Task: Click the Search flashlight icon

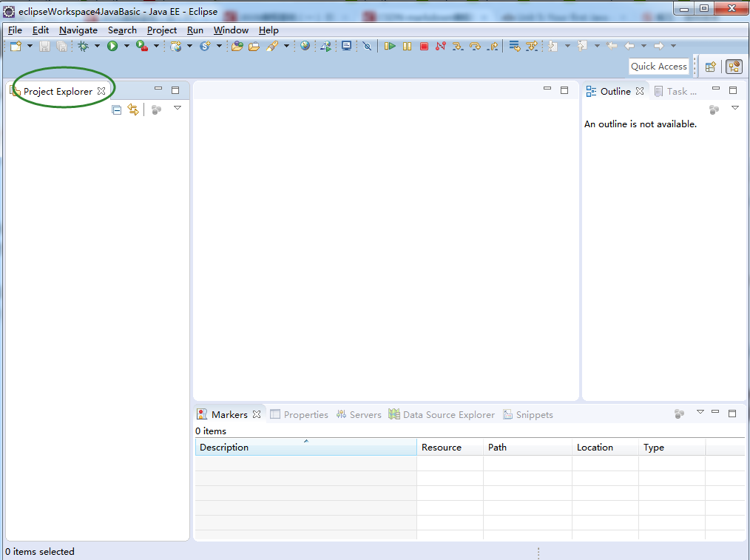Action: point(272,46)
